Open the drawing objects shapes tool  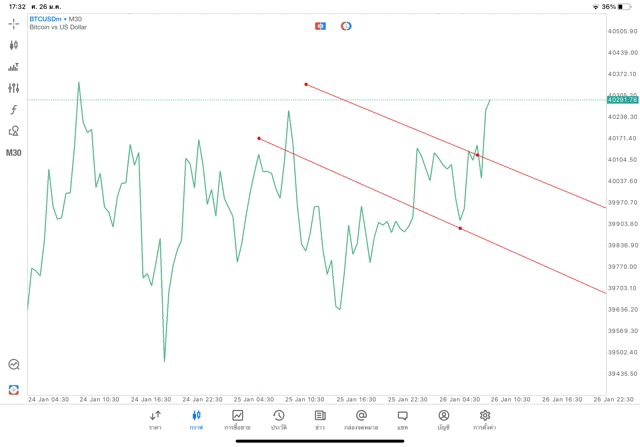tap(14, 131)
